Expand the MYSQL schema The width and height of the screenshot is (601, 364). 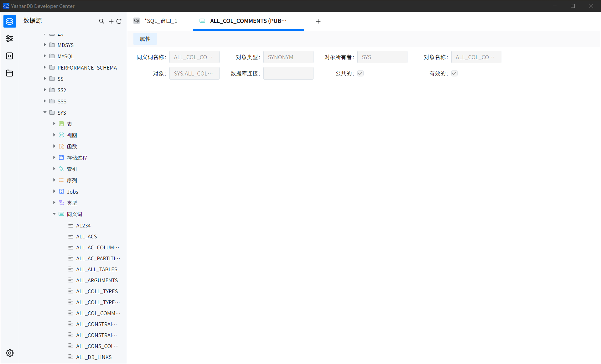point(45,56)
